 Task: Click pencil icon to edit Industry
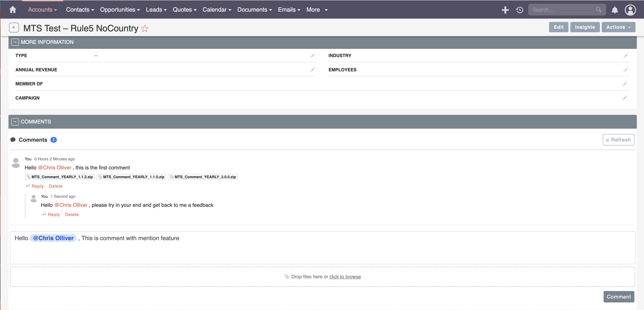625,56
